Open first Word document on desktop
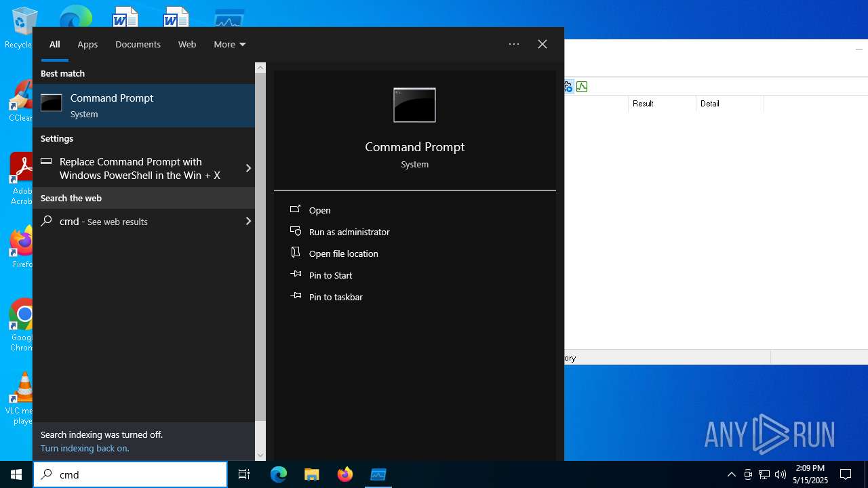 (x=125, y=17)
